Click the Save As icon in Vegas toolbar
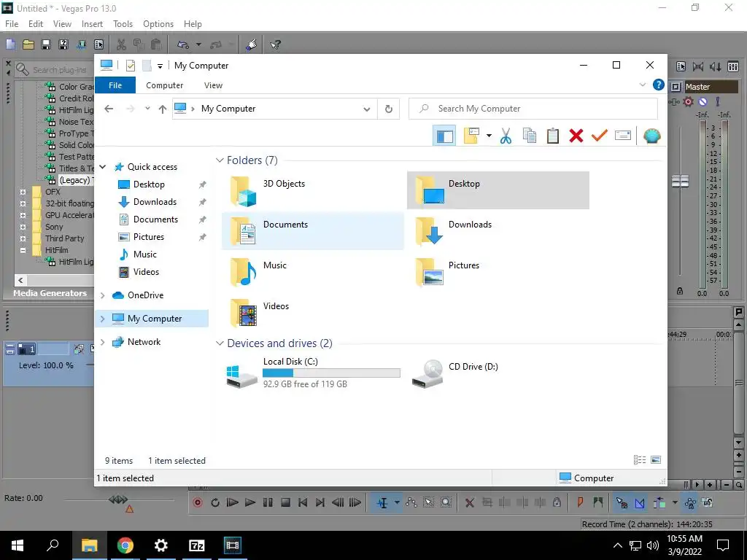 [x=63, y=44]
